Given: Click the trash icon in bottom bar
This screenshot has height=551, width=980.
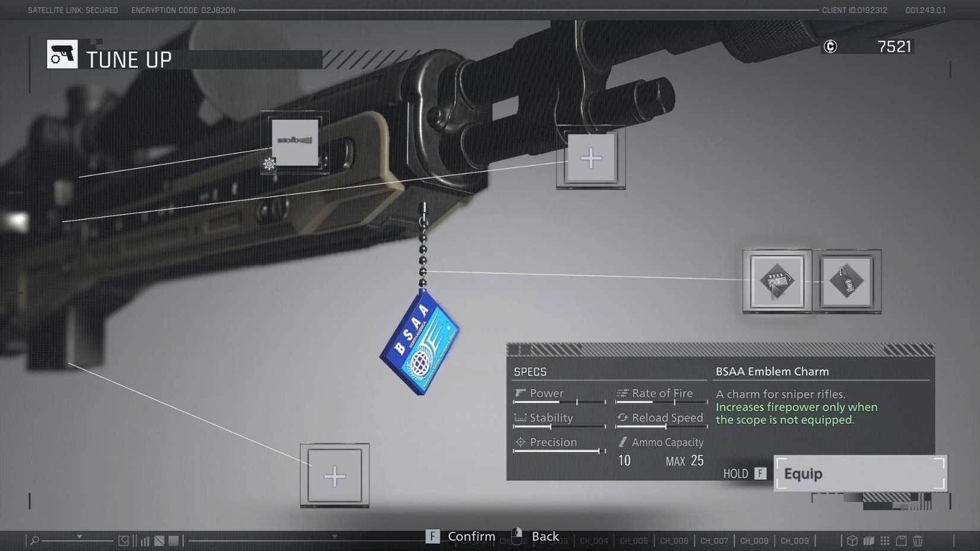Looking at the screenshot, I should [918, 540].
